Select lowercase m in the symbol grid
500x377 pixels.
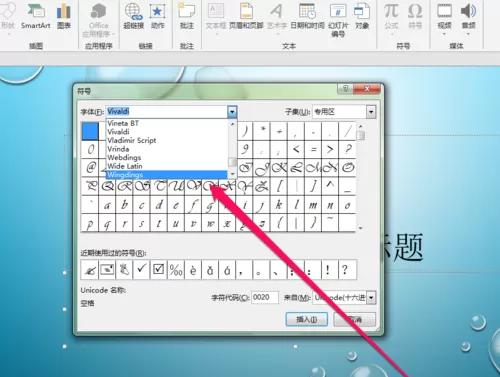tap(313, 204)
